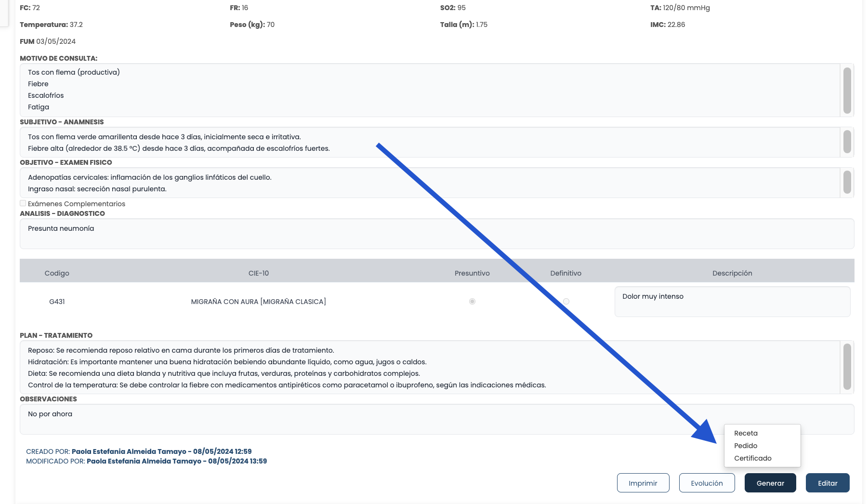Click the Descripción field 'Dolor muy intenso'
Image resolution: width=868 pixels, height=504 pixels.
pos(732,302)
